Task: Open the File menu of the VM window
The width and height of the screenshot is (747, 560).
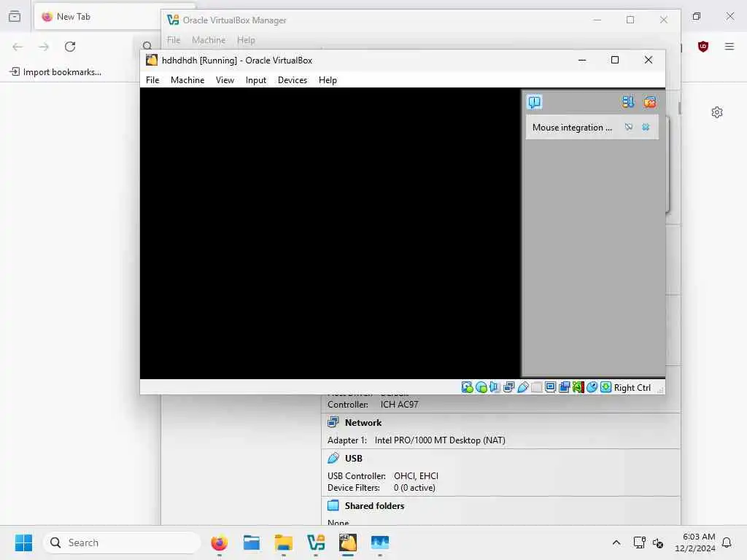Action: point(152,80)
